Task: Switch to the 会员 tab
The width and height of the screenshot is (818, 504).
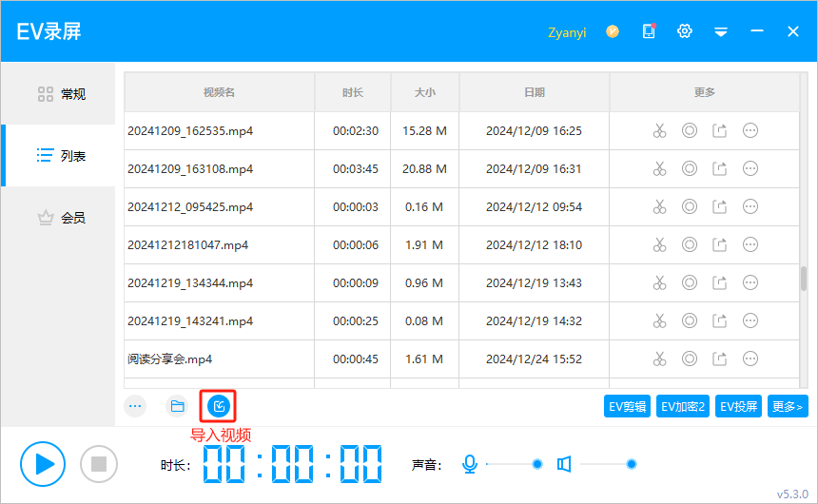Action: (61, 218)
